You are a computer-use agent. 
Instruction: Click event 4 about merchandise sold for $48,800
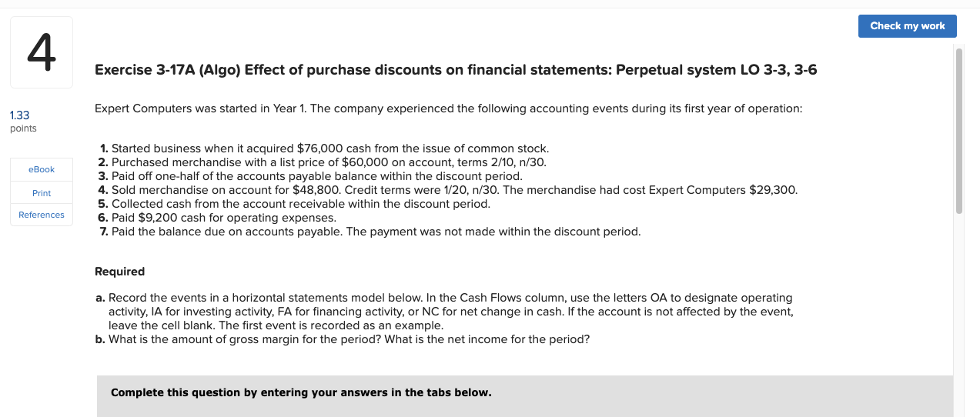(x=448, y=189)
